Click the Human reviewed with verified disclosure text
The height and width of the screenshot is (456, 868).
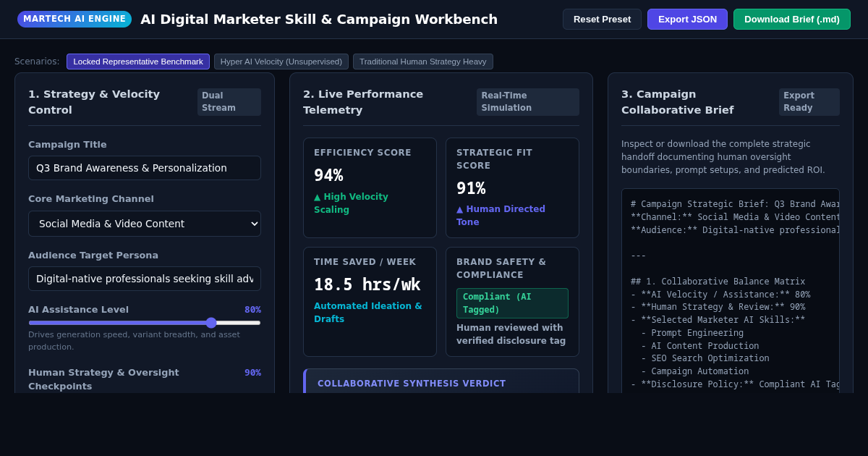pos(511,334)
